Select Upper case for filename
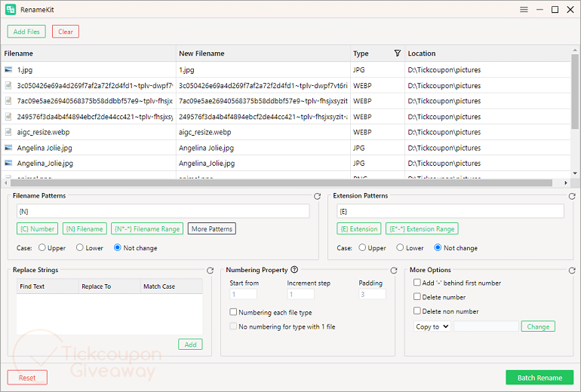 42,247
